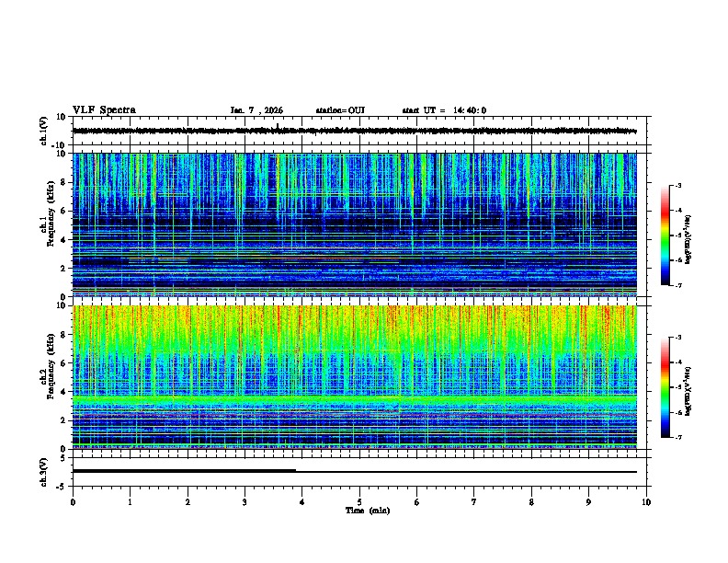Image resolution: width=728 pixels, height=563 pixels.
Task: Click ch.1 spectrogram frequency tick '8'
Action: point(63,182)
